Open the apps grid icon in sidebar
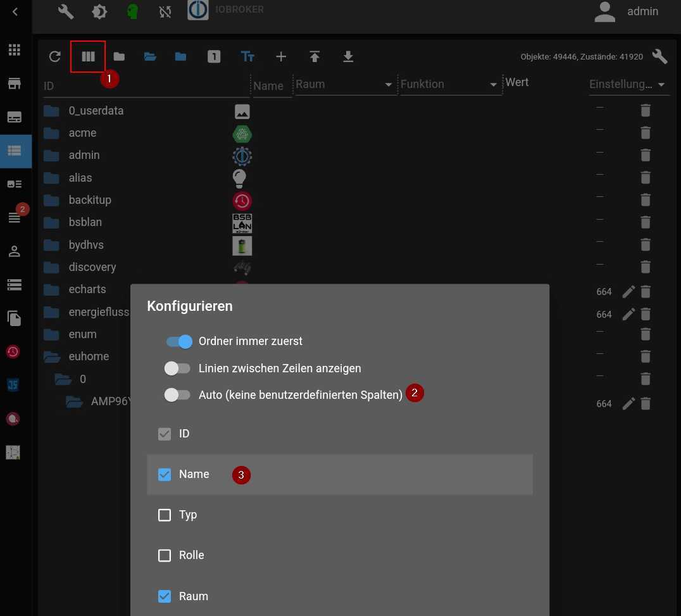The width and height of the screenshot is (681, 616). 15,50
